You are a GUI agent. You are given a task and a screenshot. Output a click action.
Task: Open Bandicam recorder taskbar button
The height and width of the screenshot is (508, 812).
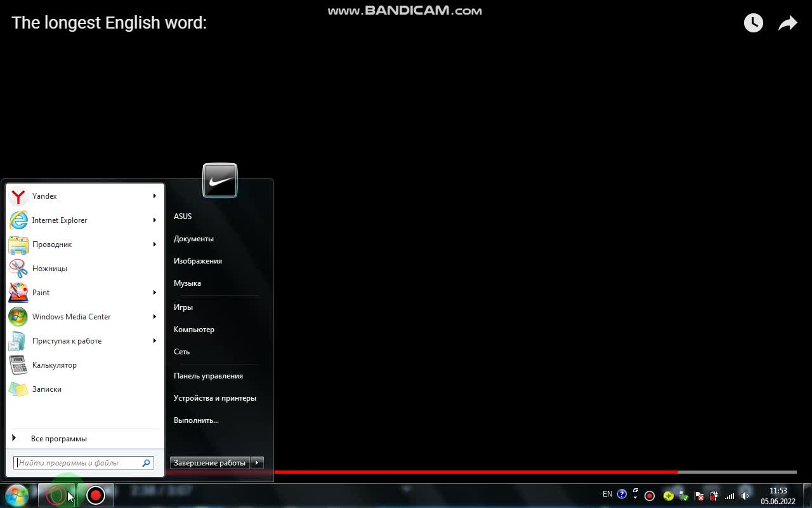point(96,495)
